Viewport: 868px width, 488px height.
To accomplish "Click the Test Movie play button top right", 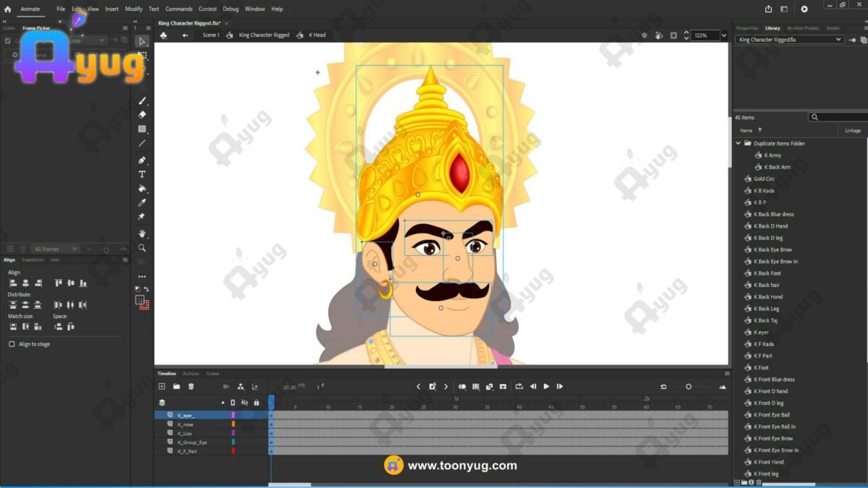I will [x=804, y=9].
